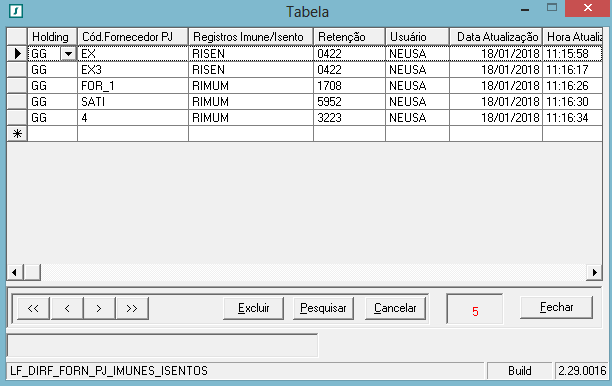
Task: Select the Retenção cell 5952
Action: tap(349, 101)
